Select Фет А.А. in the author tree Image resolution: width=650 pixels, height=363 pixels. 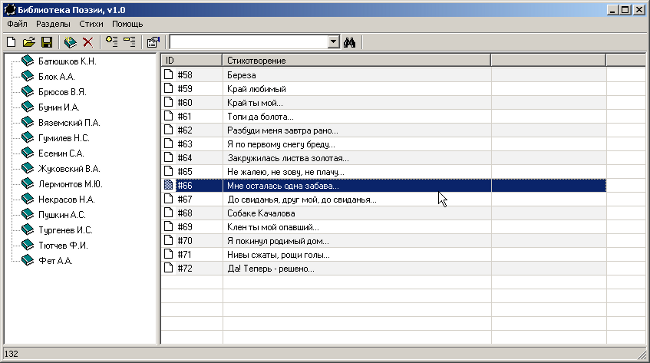55,261
